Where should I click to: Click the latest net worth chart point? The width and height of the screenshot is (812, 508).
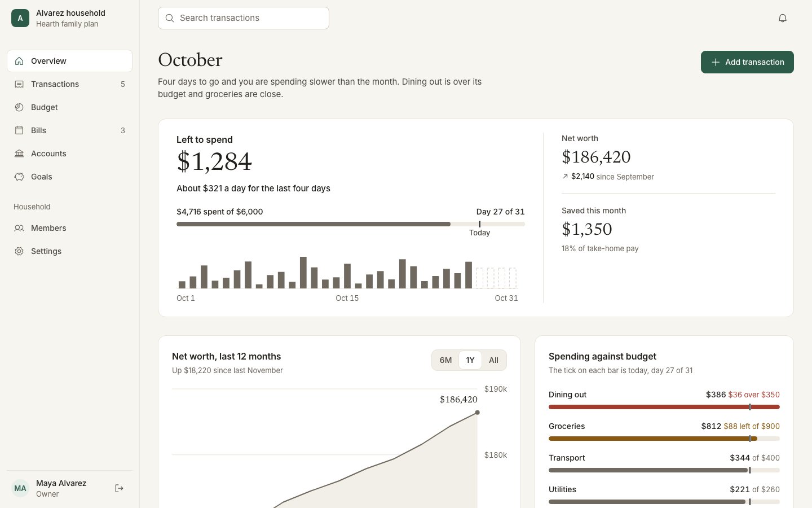pos(478,413)
